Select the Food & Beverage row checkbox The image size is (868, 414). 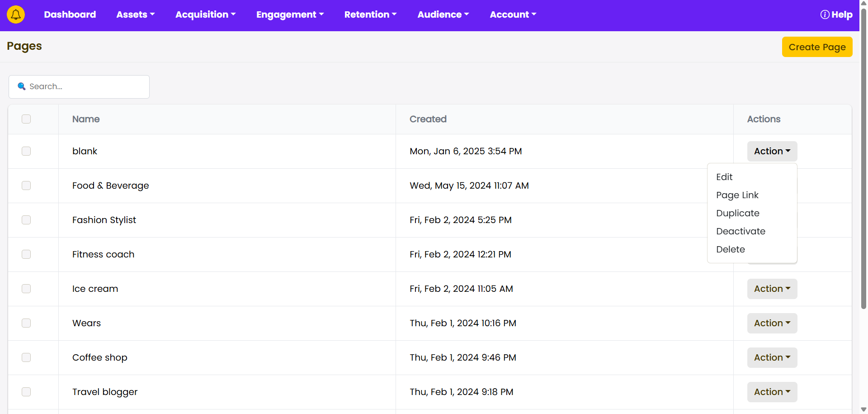pyautogui.click(x=26, y=186)
